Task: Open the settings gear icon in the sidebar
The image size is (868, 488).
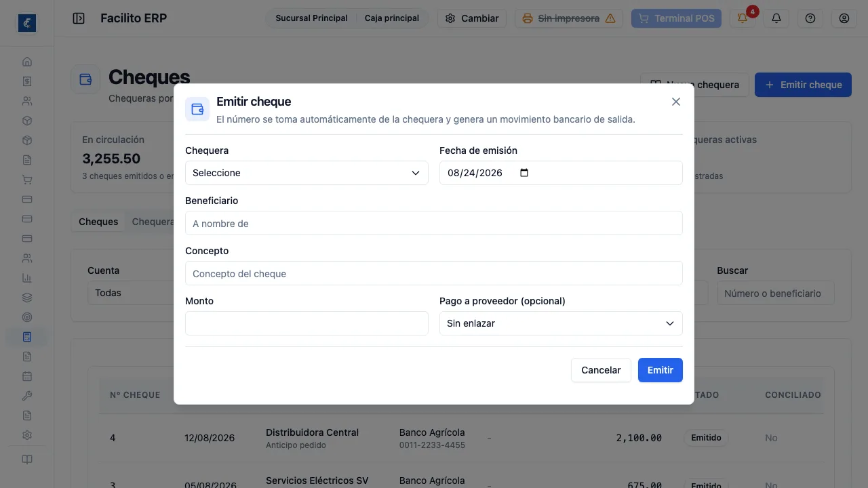Action: tap(27, 435)
